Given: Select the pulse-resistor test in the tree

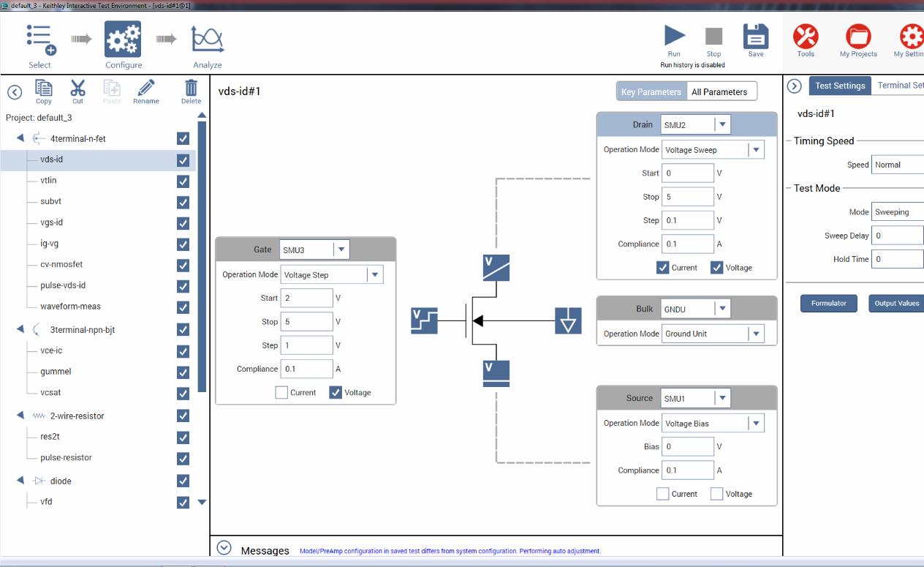Looking at the screenshot, I should click(x=66, y=457).
